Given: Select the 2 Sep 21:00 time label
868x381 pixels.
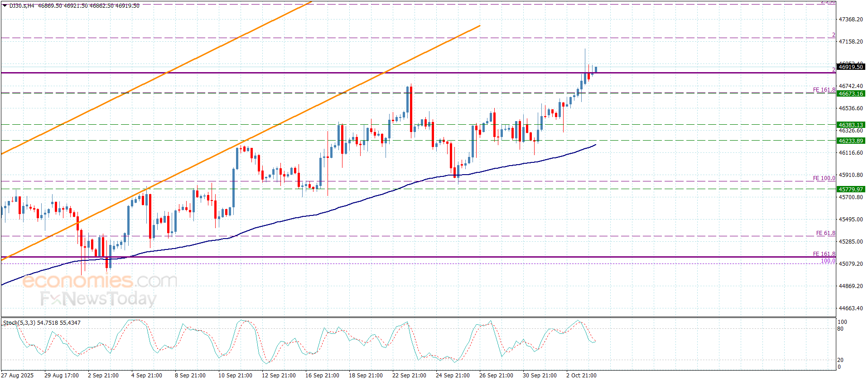Looking at the screenshot, I should (x=103, y=375).
